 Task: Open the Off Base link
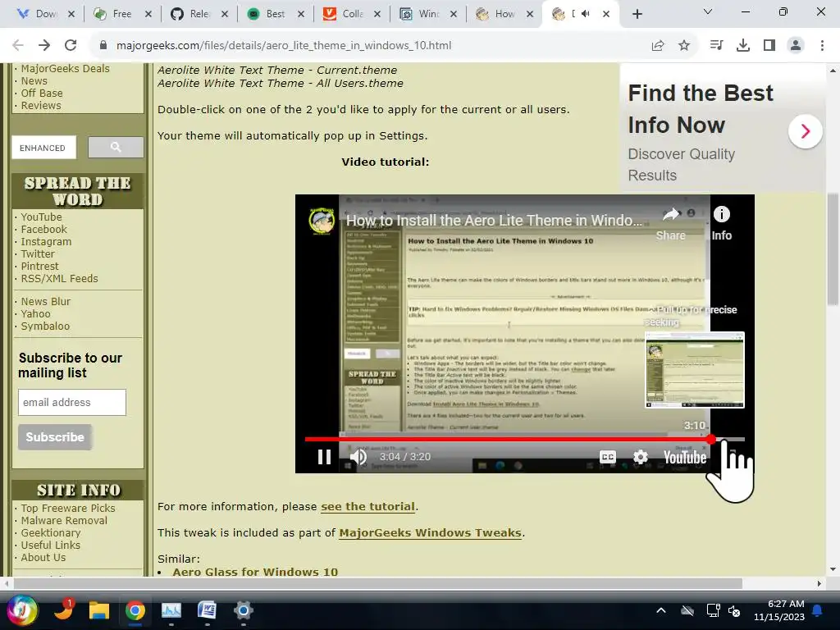pos(42,94)
